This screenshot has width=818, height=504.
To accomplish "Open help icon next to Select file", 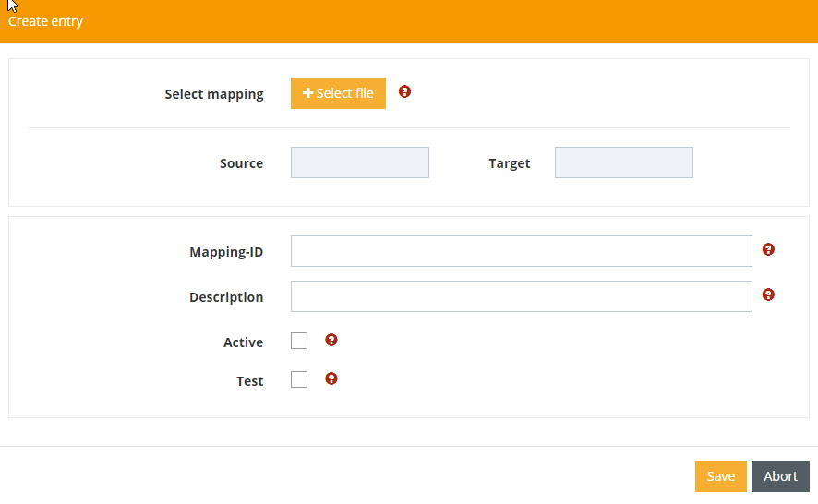I will tap(404, 91).
